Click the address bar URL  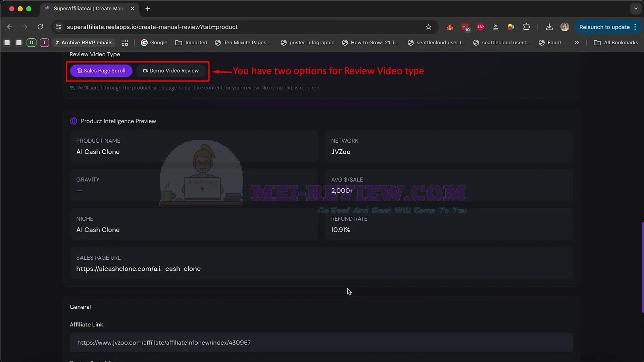pyautogui.click(x=152, y=27)
